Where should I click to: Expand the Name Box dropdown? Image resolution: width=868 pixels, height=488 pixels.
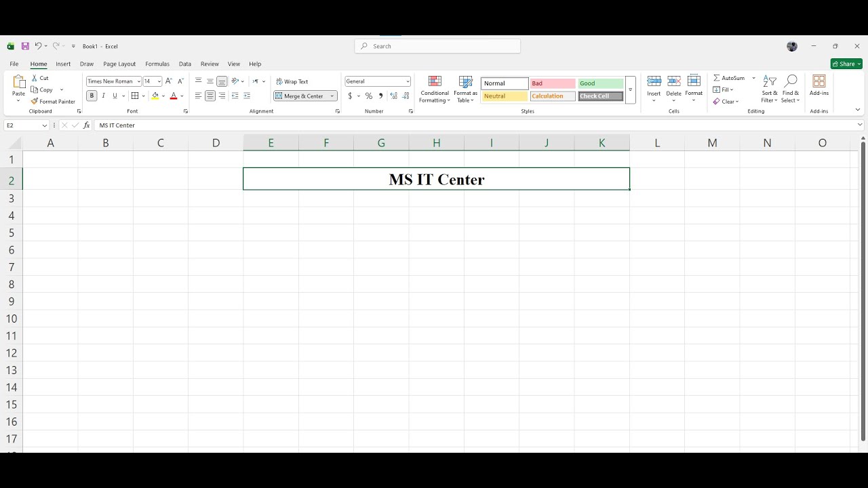45,125
